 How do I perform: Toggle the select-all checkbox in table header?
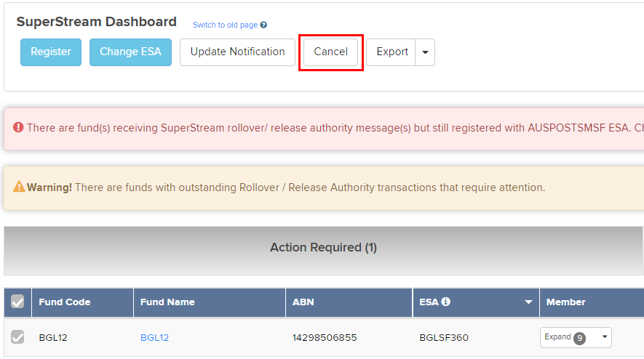pos(17,302)
